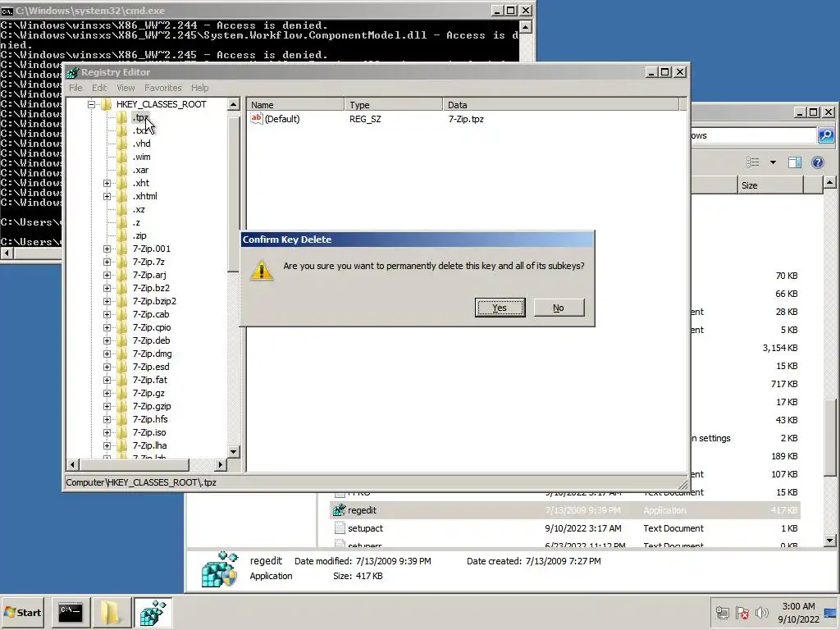The width and height of the screenshot is (840, 630).
Task: Select the .zip key folder icon
Action: pos(122,235)
